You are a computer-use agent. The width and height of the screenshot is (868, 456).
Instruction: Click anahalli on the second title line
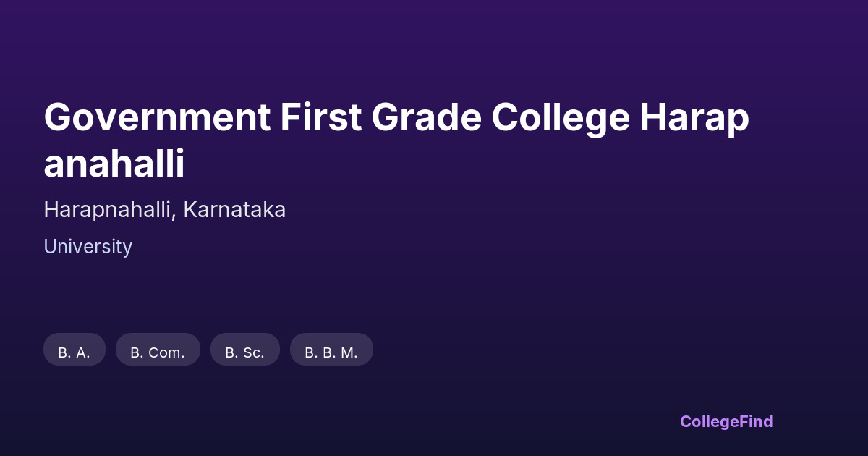click(114, 164)
